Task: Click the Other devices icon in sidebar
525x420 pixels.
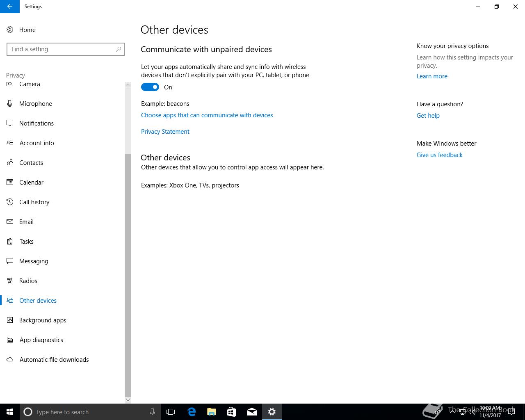Action: click(x=10, y=300)
